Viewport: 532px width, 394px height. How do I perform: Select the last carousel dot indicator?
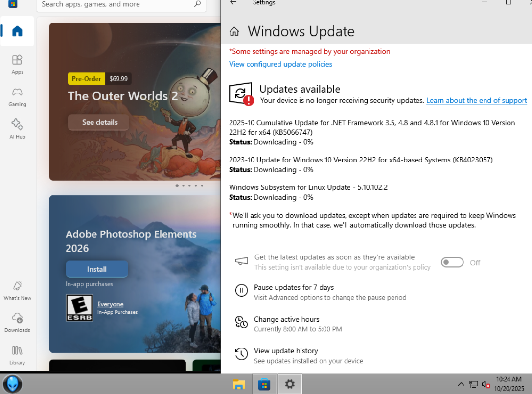pos(202,185)
